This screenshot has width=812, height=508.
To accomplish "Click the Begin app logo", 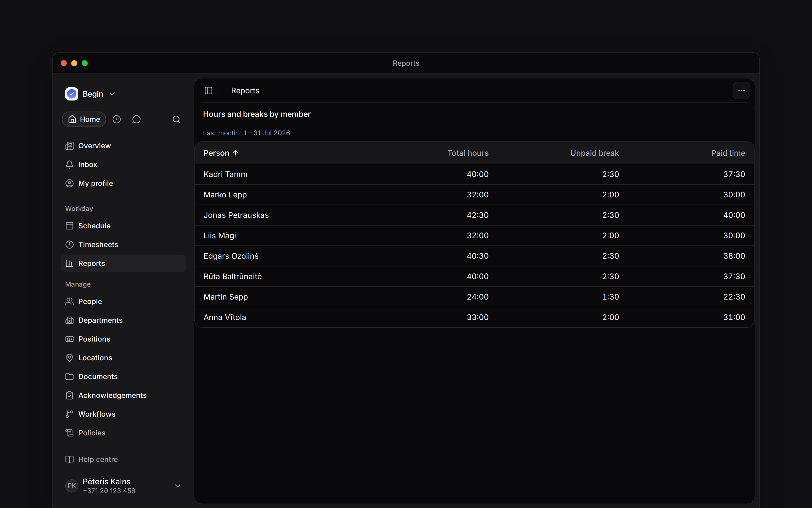I will pos(71,94).
